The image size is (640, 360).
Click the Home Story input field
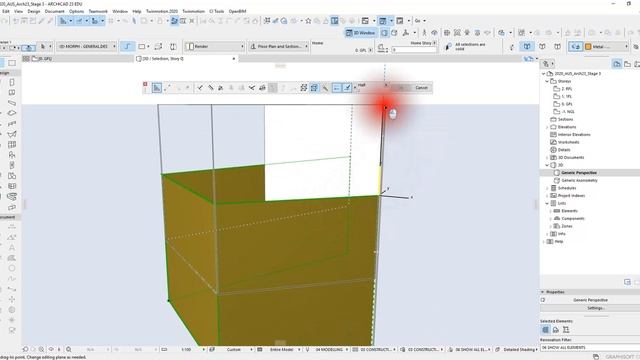click(x=413, y=49)
